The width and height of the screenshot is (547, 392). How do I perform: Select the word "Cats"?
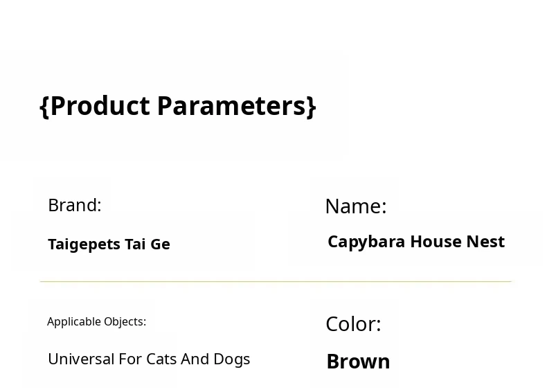pos(161,359)
